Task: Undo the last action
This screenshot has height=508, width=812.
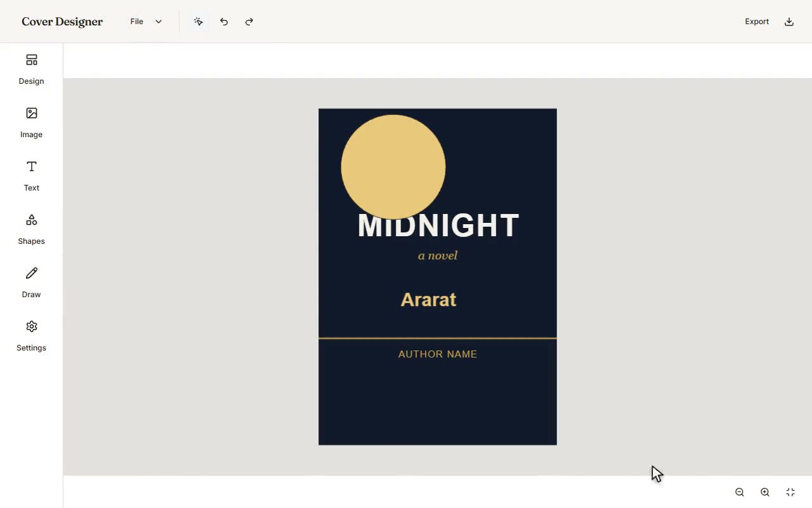Action: 224,22
